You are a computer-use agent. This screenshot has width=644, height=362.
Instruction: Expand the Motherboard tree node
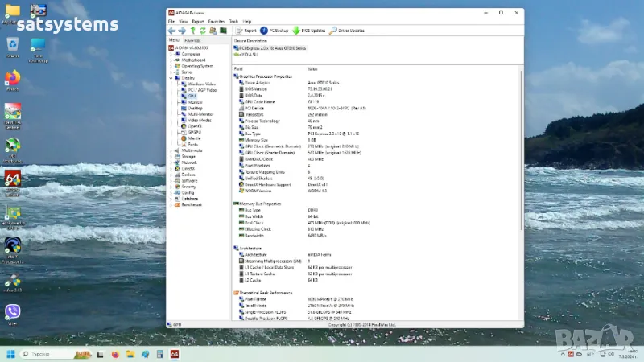pyautogui.click(x=171, y=60)
